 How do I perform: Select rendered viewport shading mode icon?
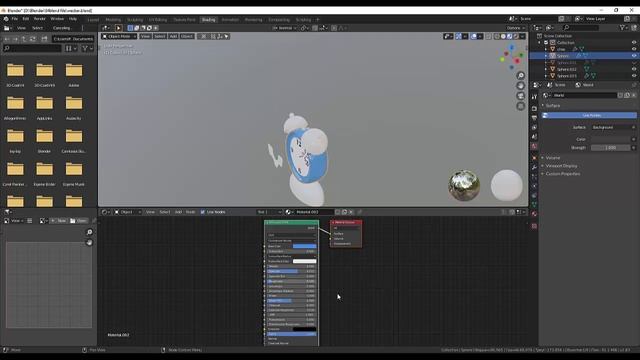[x=516, y=36]
